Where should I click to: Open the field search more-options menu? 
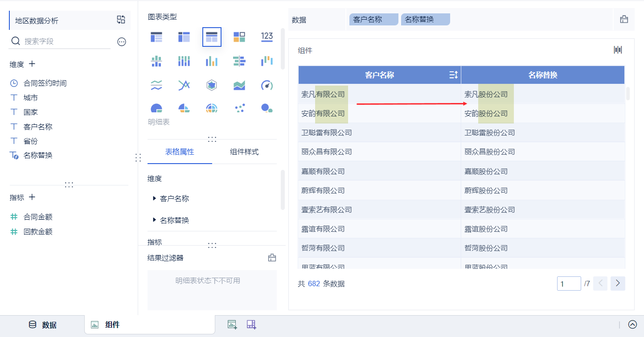122,42
